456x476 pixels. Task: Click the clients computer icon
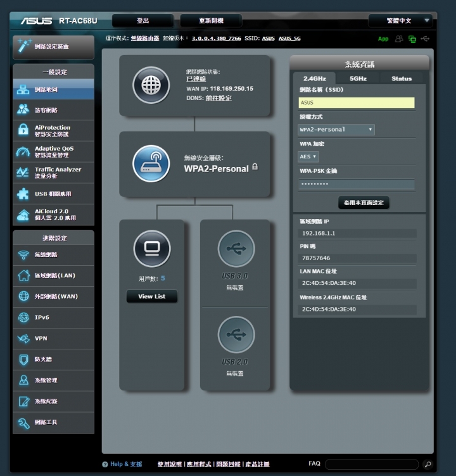(x=152, y=249)
